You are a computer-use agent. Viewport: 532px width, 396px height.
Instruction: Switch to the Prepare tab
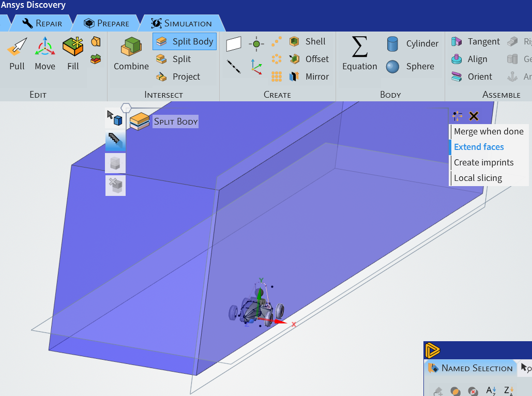click(x=107, y=23)
